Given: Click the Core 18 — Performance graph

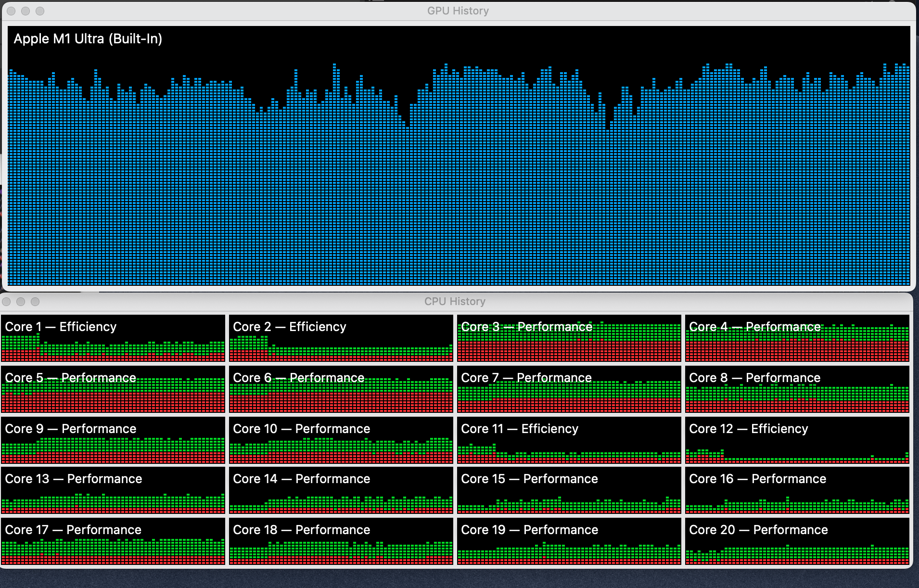Looking at the screenshot, I should pyautogui.click(x=341, y=541).
